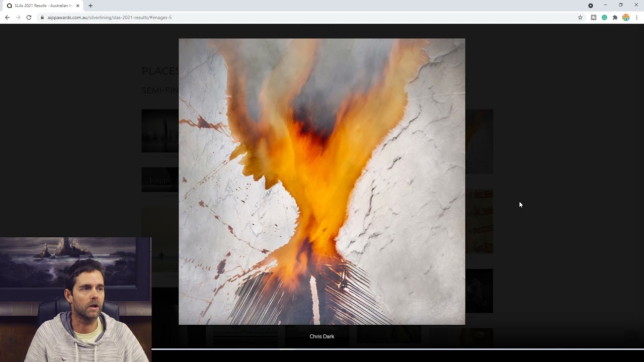
Task: Click the orange abstract lightbox image
Action: 322,182
